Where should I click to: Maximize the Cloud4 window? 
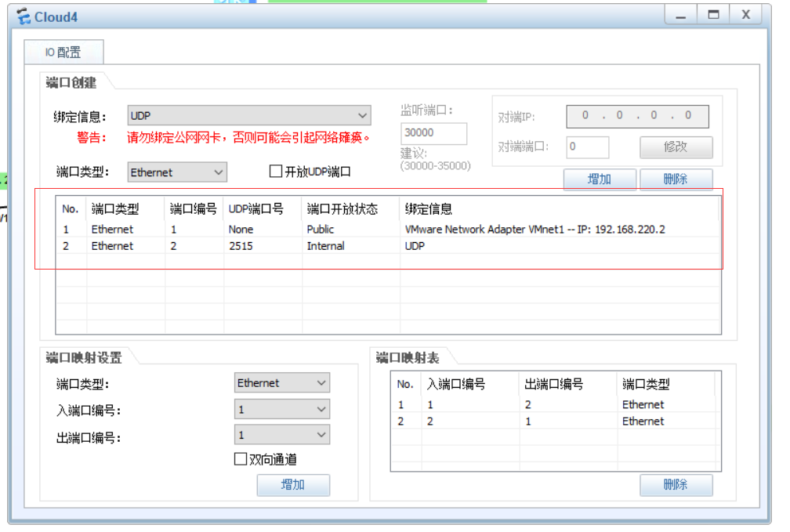pos(713,15)
